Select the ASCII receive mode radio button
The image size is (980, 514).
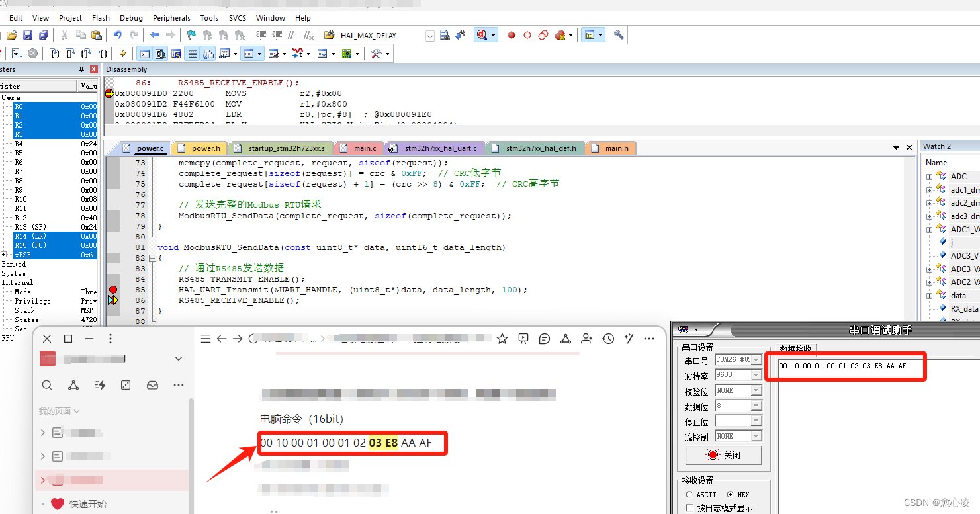[x=690, y=494]
